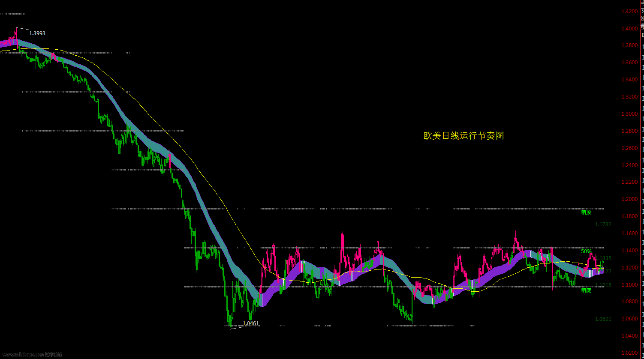Click the 1.3000 price axis tick

coord(629,114)
